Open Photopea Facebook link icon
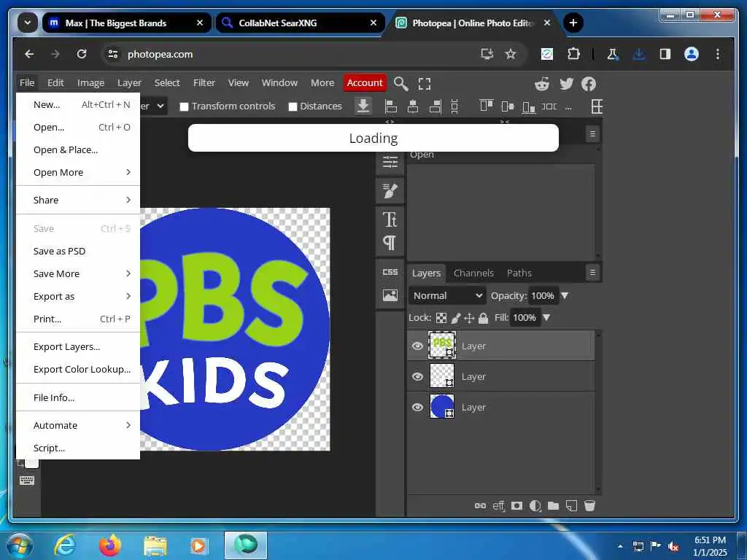 coord(589,84)
